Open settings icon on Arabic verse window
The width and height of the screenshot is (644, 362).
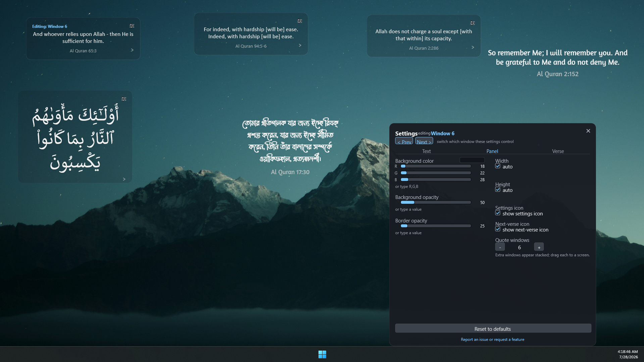coord(124,99)
